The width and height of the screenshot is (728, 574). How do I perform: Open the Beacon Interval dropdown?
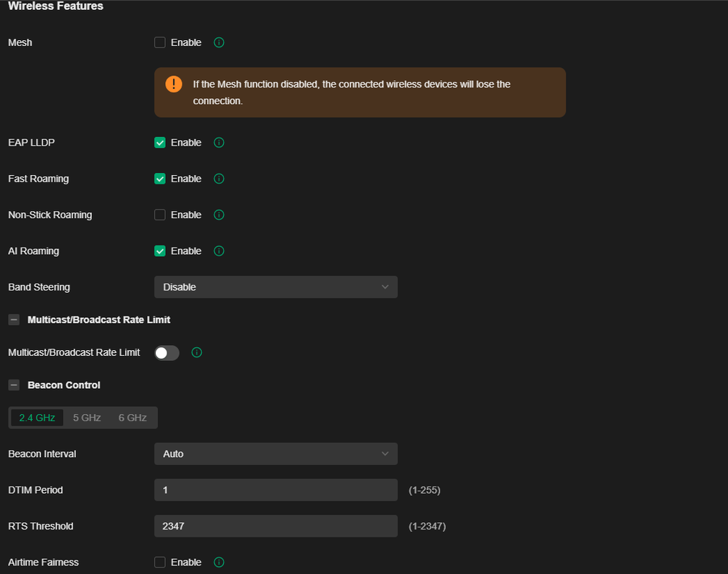click(276, 453)
